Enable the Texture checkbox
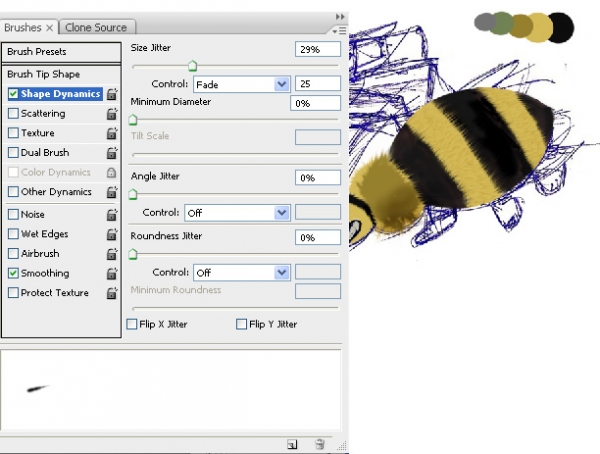The width and height of the screenshot is (600, 454). click(13, 133)
